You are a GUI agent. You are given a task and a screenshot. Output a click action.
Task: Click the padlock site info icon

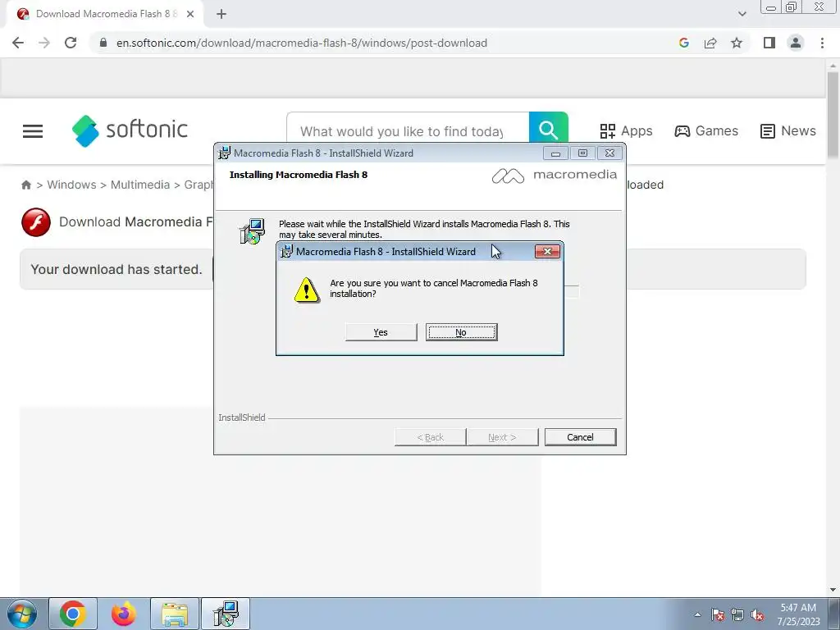(x=103, y=43)
